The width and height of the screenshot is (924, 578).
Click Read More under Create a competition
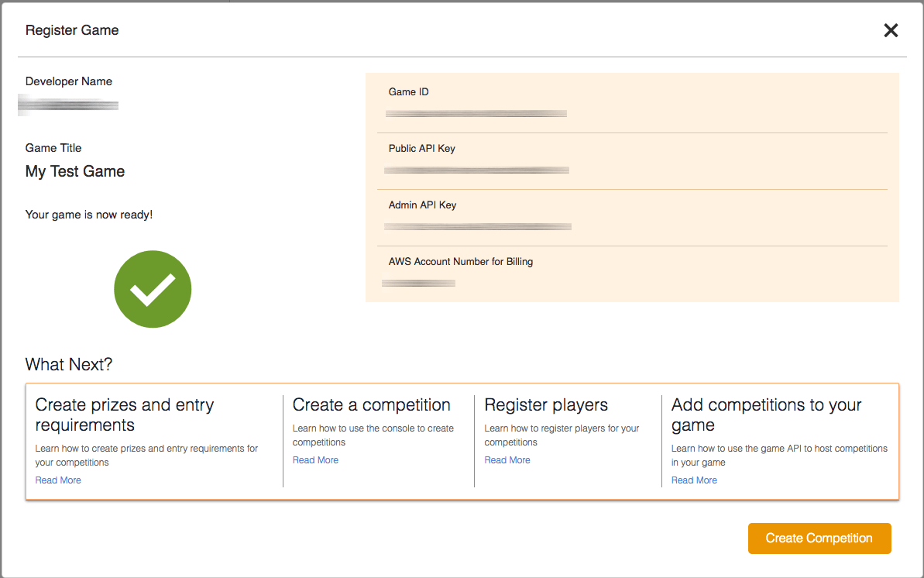click(x=315, y=459)
